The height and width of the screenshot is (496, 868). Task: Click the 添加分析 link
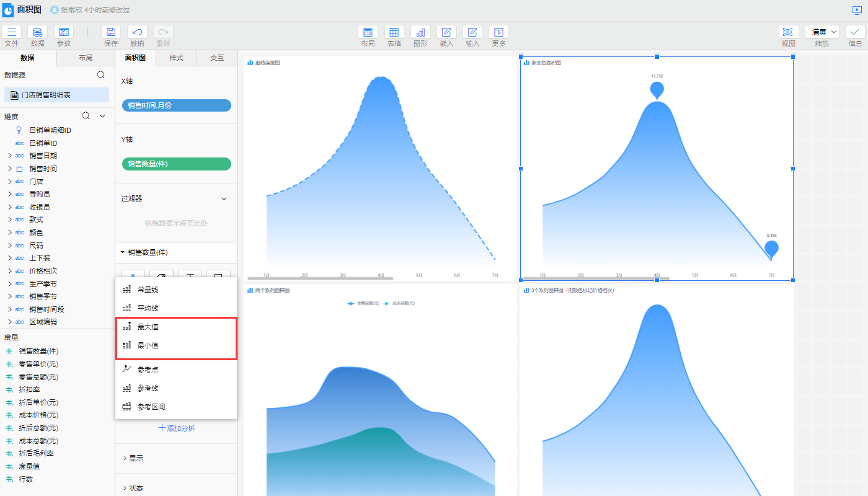click(x=177, y=428)
